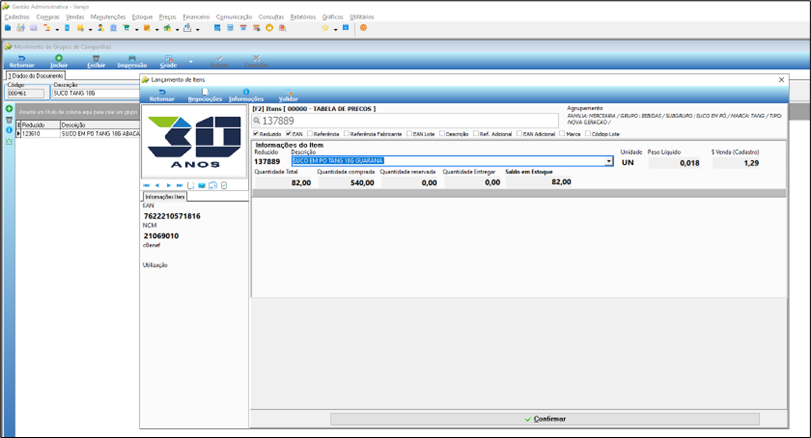Click the Código field 000461
This screenshot has width=811, height=438.
pos(25,93)
